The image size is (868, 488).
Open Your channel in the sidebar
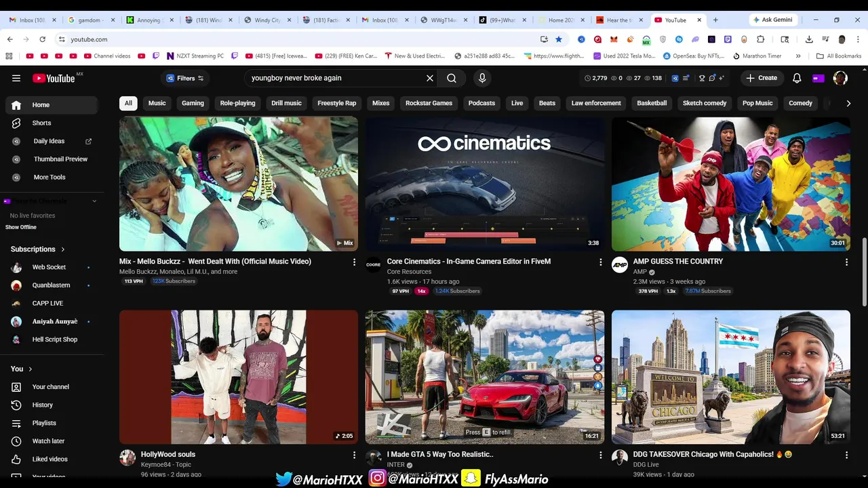coord(52,387)
